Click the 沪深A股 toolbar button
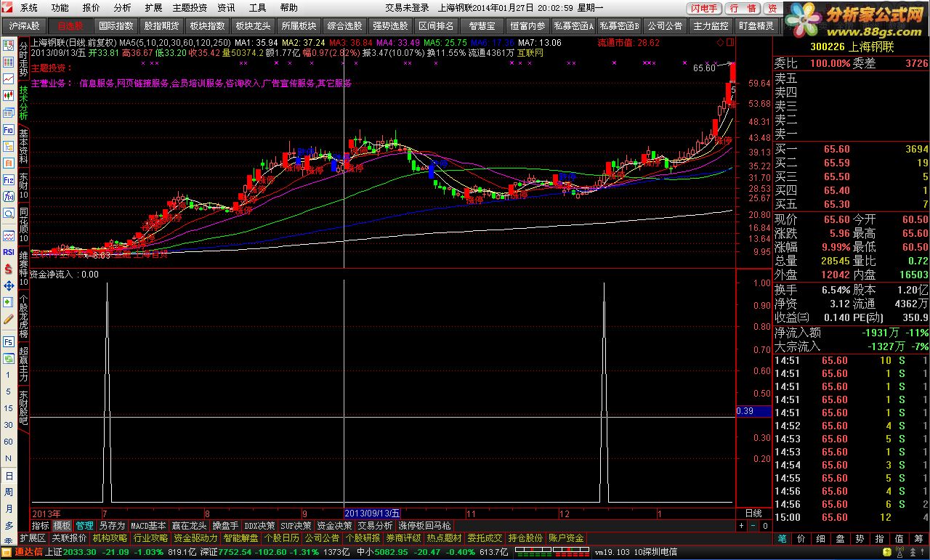The image size is (930, 560). [x=24, y=25]
